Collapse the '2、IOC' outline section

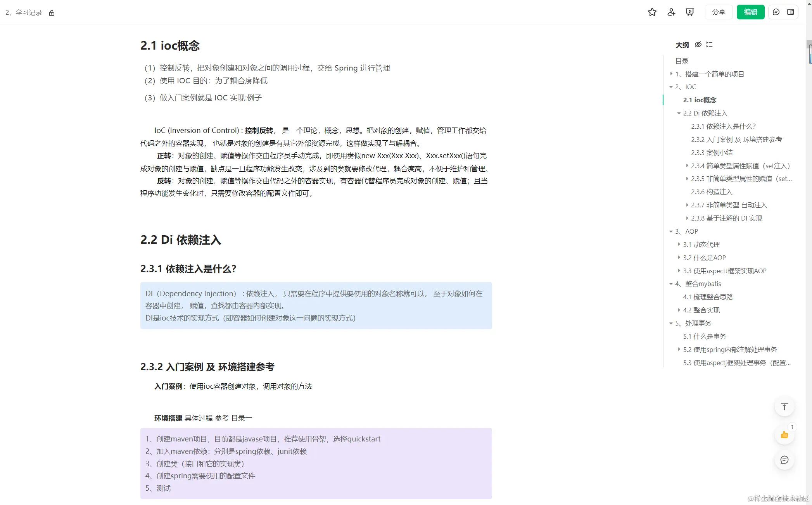(672, 87)
